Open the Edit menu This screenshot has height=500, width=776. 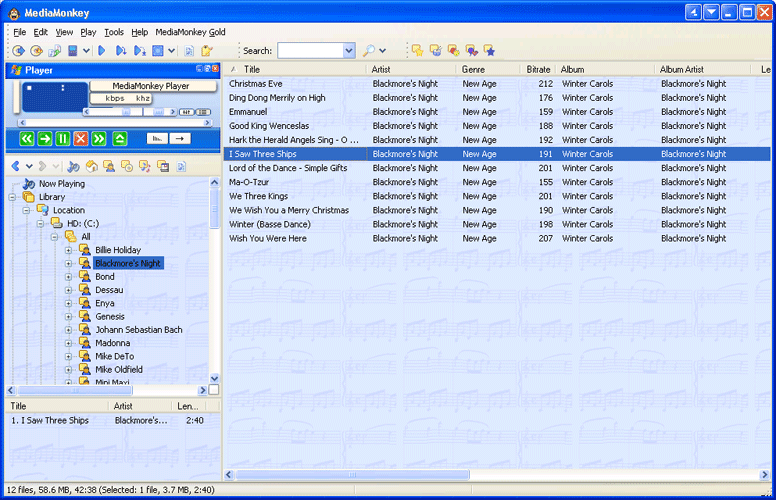tap(41, 32)
